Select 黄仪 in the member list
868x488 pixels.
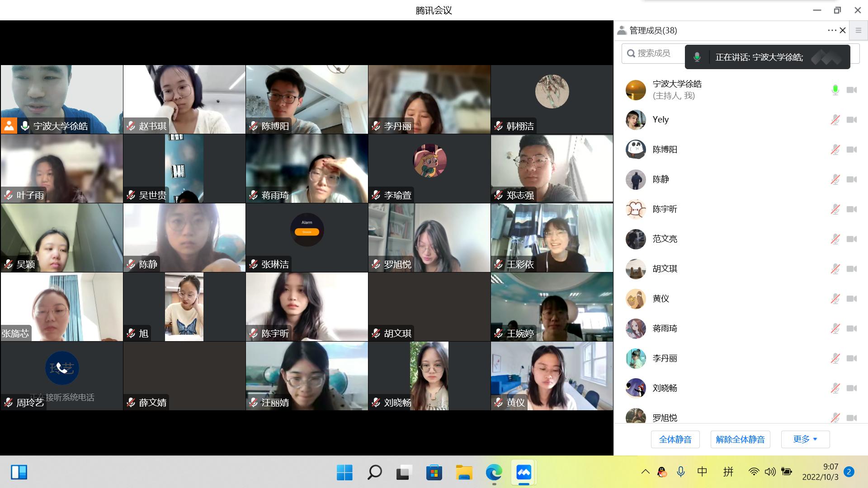click(x=660, y=299)
